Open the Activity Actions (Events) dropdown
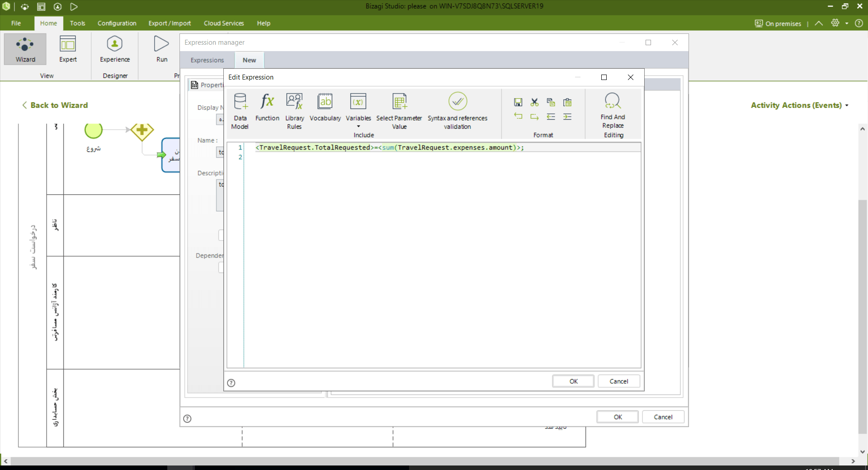This screenshot has height=470, width=868. [x=799, y=105]
